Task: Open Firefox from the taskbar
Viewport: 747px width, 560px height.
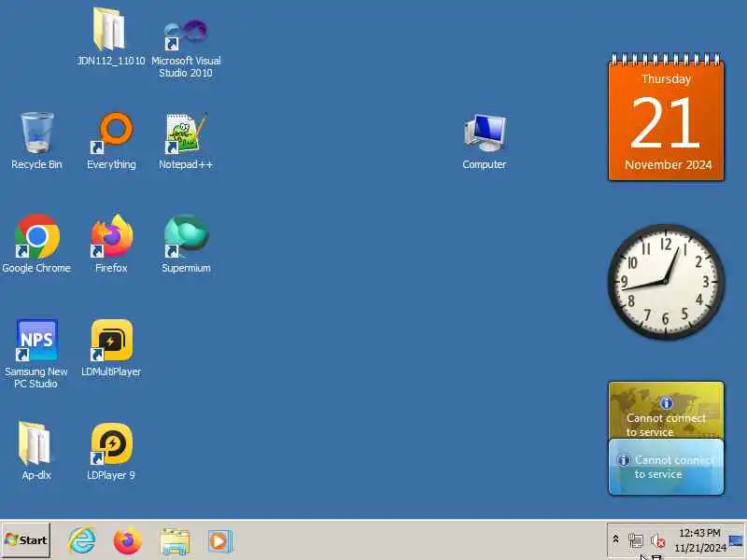Action: click(x=127, y=541)
